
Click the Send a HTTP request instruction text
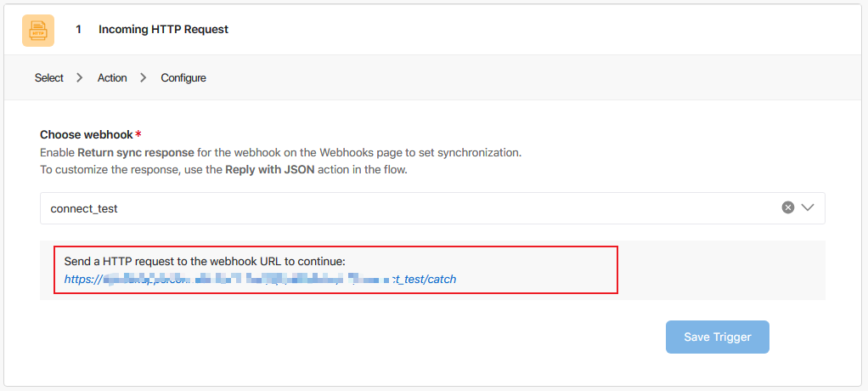(205, 262)
